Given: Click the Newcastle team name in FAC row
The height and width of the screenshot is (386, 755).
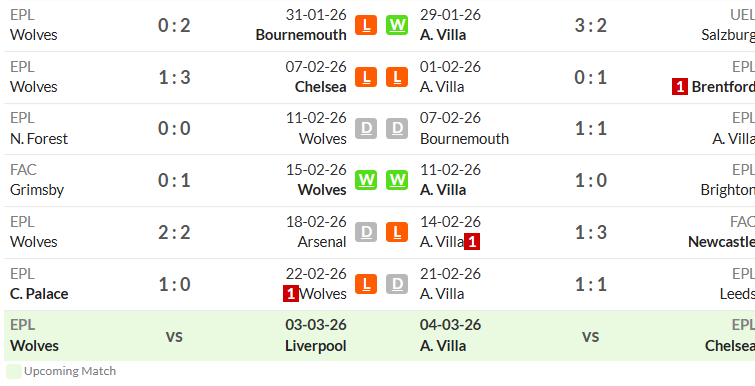Looking at the screenshot, I should point(721,242).
